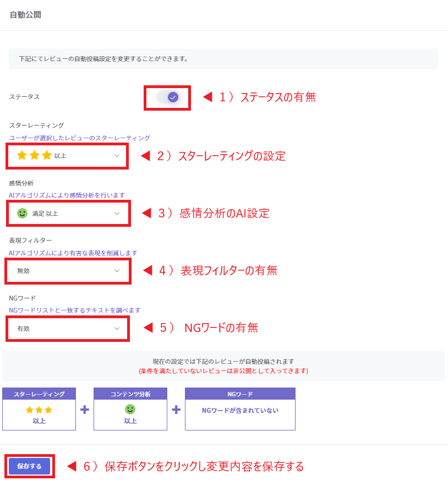Image resolution: width=448 pixels, height=480 pixels.
Task: Click the checkmark knob on status toggle
Action: 173,97
